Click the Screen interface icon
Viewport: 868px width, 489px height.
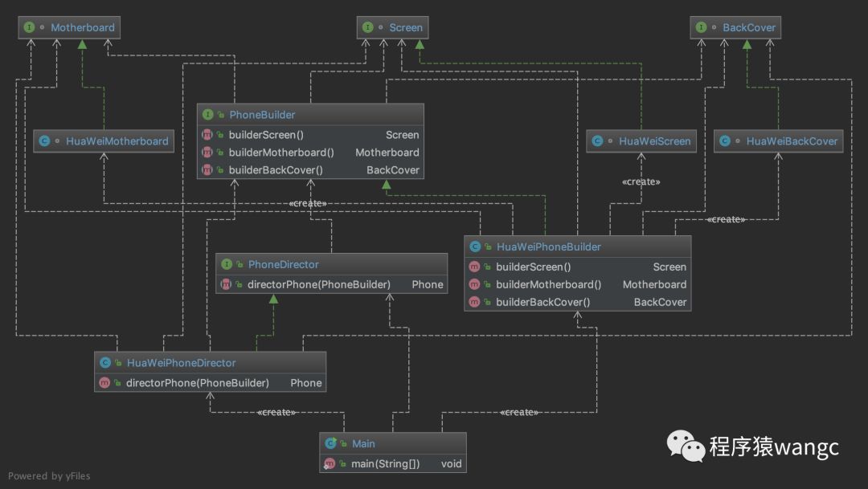pos(367,27)
